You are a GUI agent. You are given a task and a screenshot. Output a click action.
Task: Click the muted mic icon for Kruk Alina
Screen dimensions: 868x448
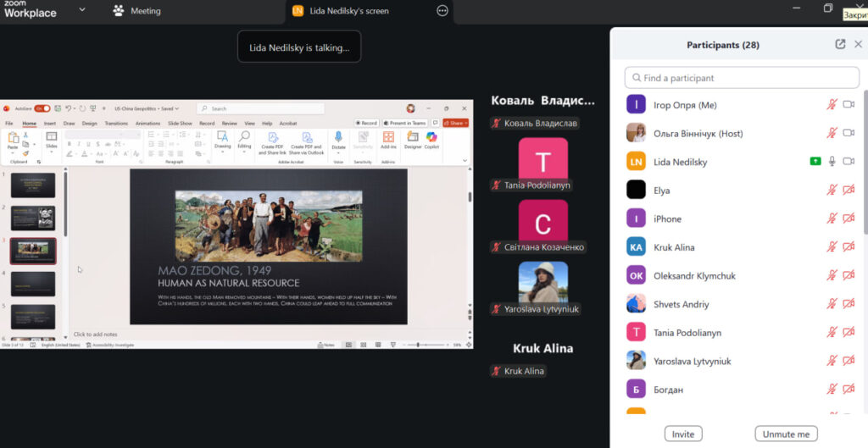click(832, 247)
